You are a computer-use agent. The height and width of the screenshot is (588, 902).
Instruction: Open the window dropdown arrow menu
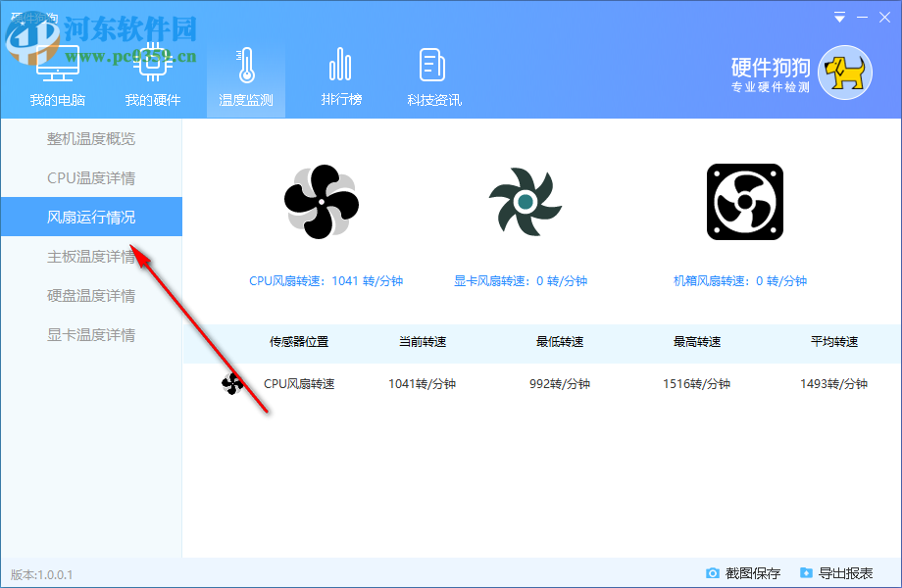click(839, 17)
